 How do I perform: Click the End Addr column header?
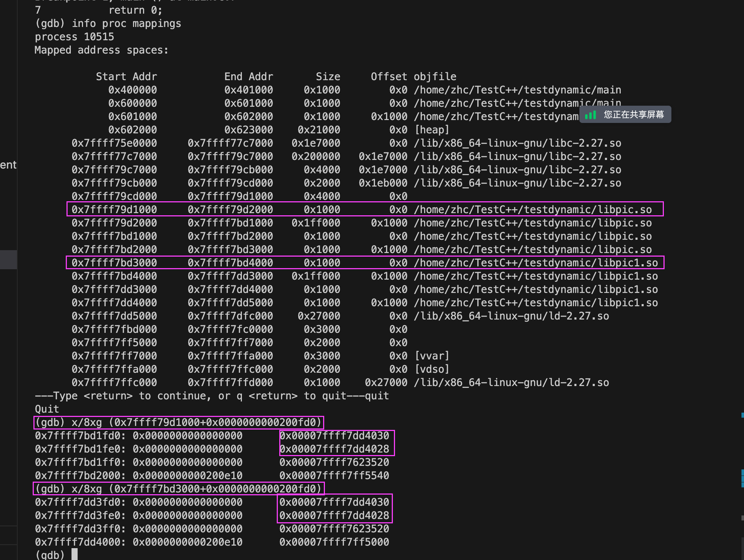(x=248, y=77)
